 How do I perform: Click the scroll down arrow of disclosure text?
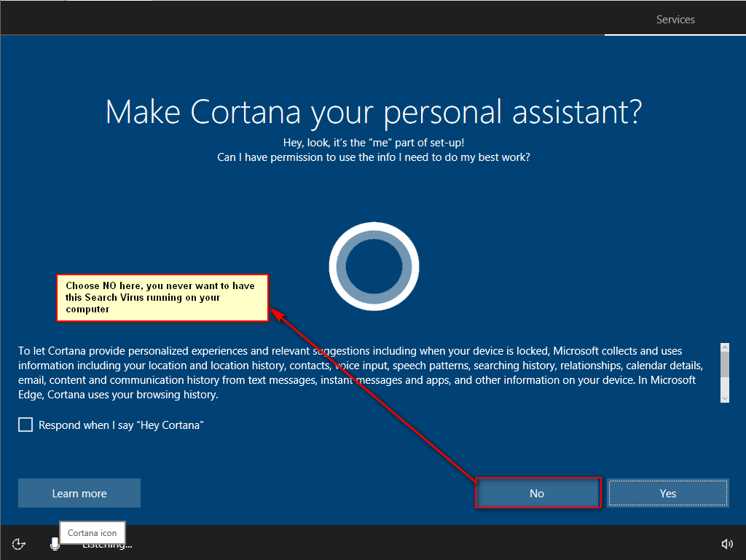pos(725,398)
